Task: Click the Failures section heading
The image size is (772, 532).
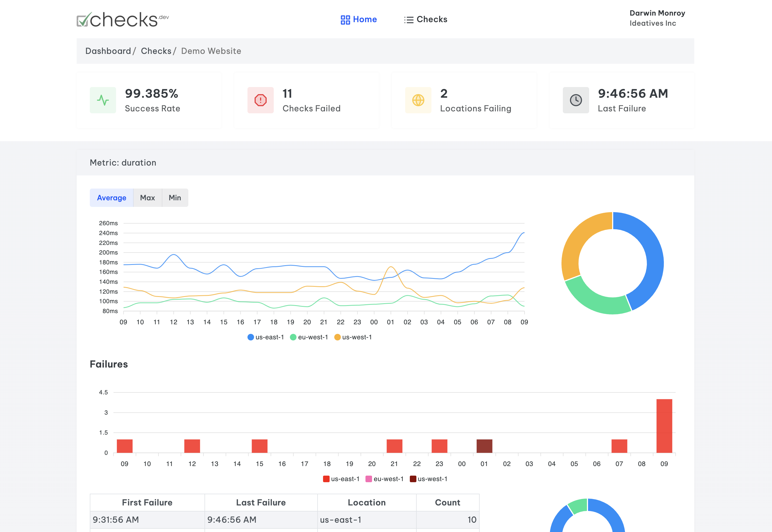Action: tap(109, 364)
